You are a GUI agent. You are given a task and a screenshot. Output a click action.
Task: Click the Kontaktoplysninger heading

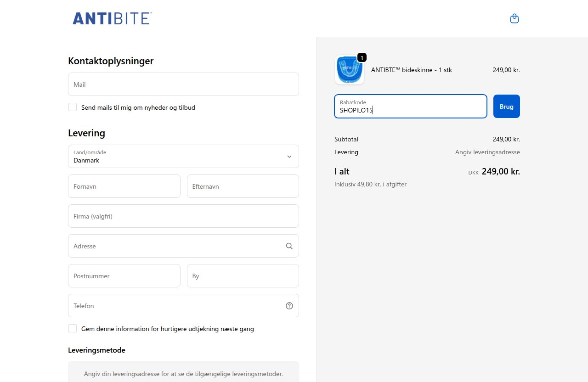pyautogui.click(x=111, y=61)
